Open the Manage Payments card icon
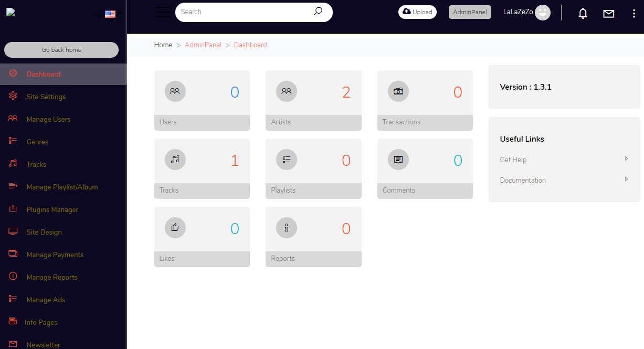 13,255
